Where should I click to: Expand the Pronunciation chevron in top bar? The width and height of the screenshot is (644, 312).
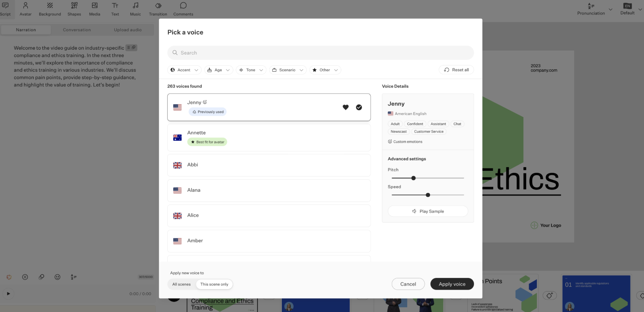[x=610, y=9]
